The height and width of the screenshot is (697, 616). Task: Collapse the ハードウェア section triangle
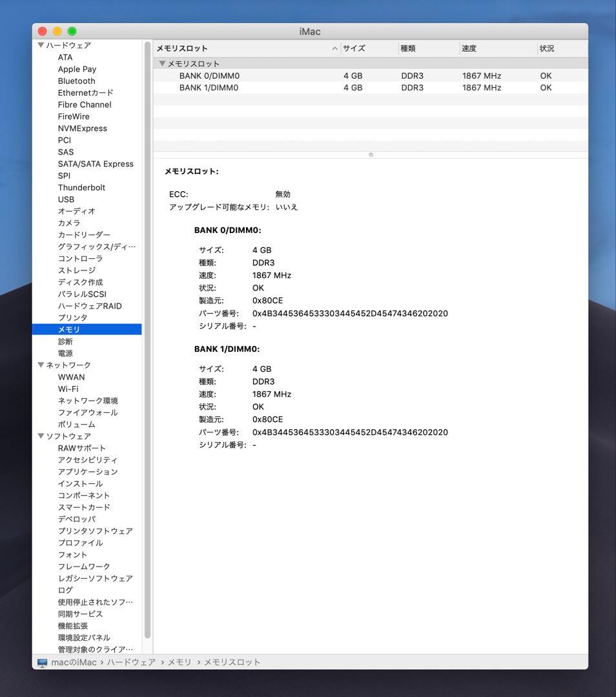[x=41, y=45]
